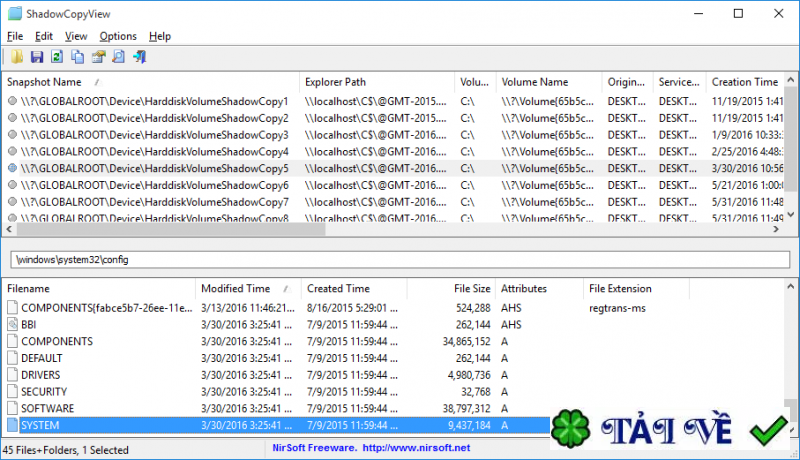
Task: Sort by Volume Name column header
Action: tap(549, 82)
